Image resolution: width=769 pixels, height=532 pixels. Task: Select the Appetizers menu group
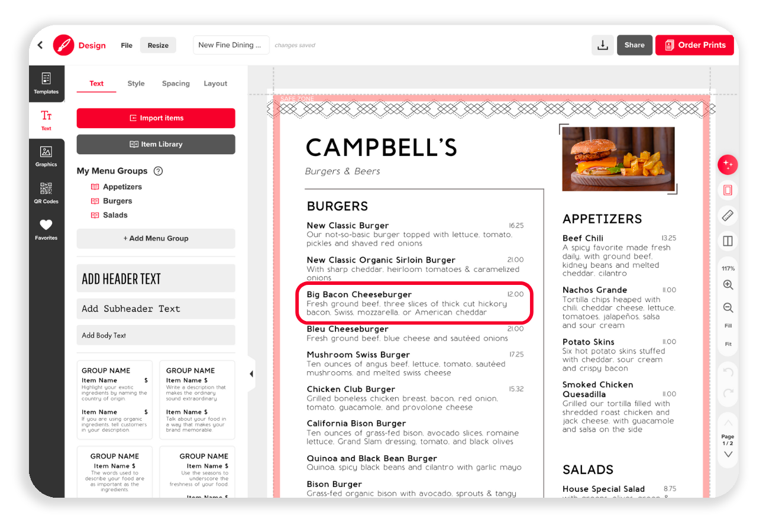pos(116,187)
